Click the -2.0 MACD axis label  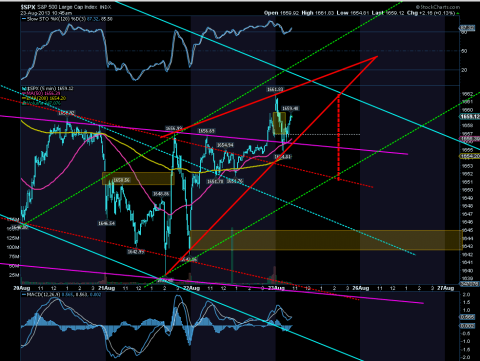pyautogui.click(x=466, y=357)
